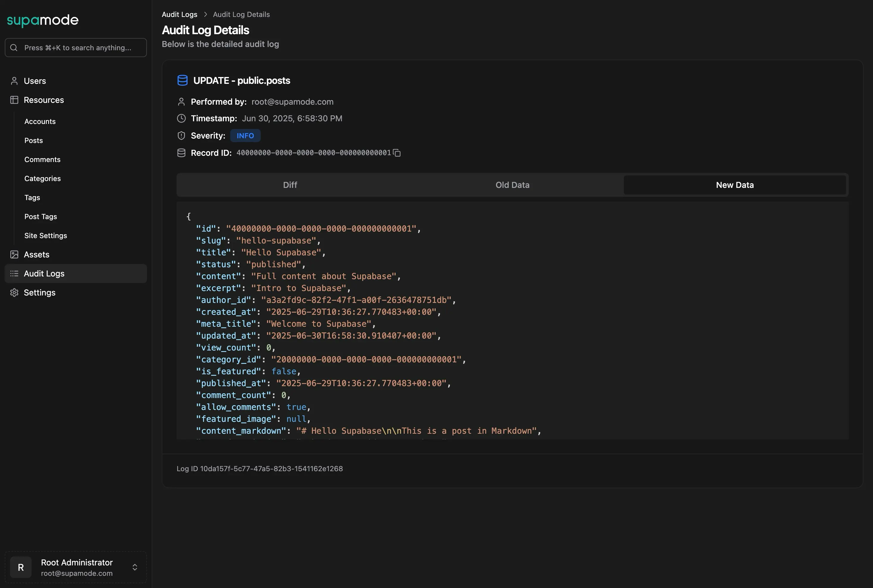Screen dimensions: 873x588
Task: Open Site Settings in the sidebar
Action: (x=45, y=235)
